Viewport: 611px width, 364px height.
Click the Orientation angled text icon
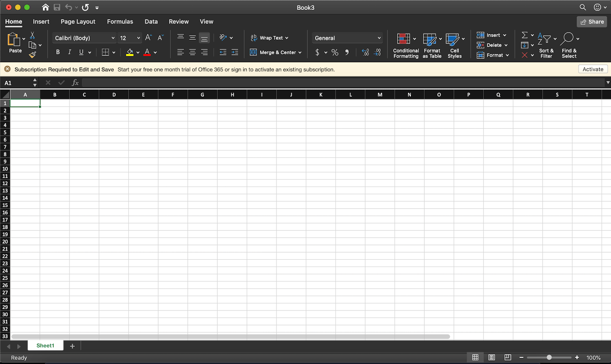tap(223, 37)
